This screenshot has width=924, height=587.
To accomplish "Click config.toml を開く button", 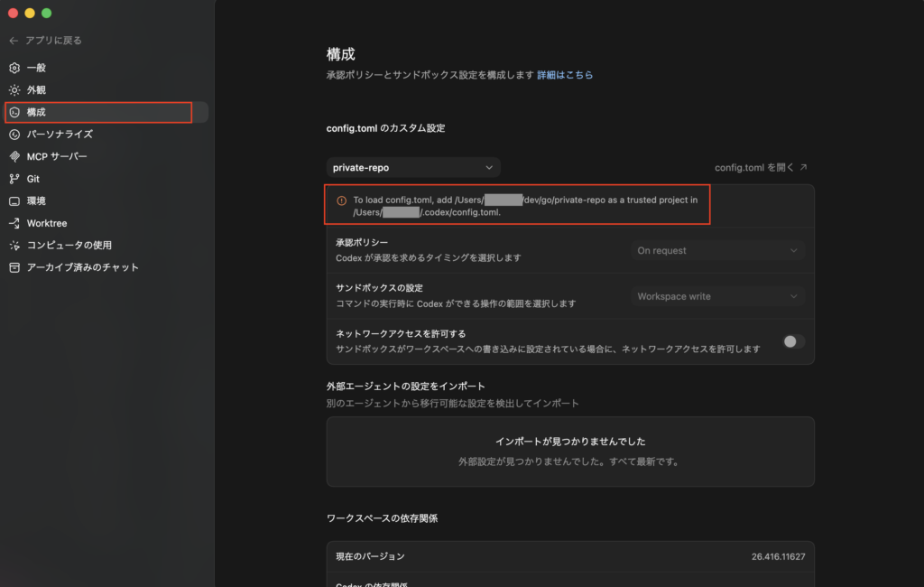I will 761,167.
